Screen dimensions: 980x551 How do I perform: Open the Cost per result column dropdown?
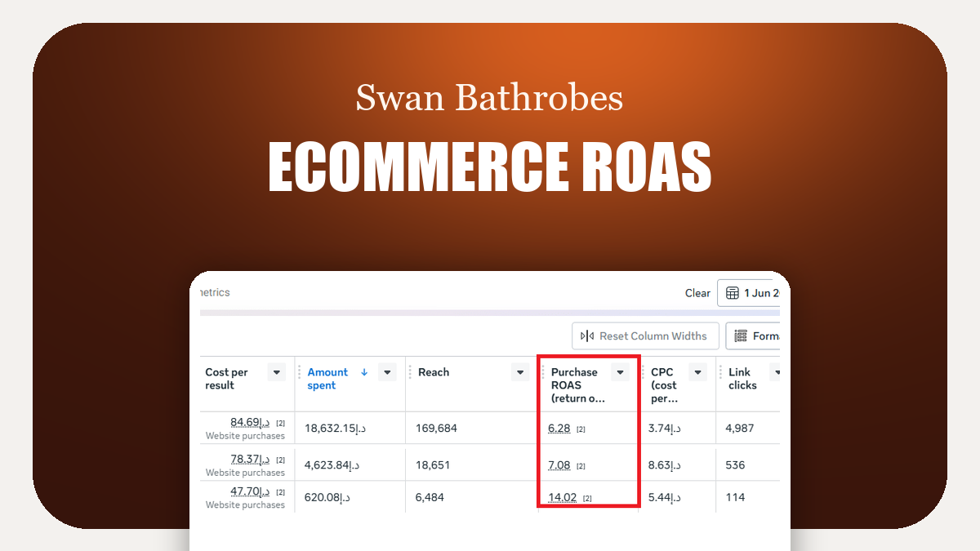[277, 372]
